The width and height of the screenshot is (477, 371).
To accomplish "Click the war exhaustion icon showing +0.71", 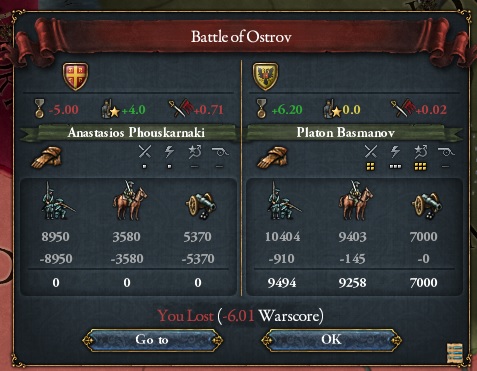I will coord(182,109).
